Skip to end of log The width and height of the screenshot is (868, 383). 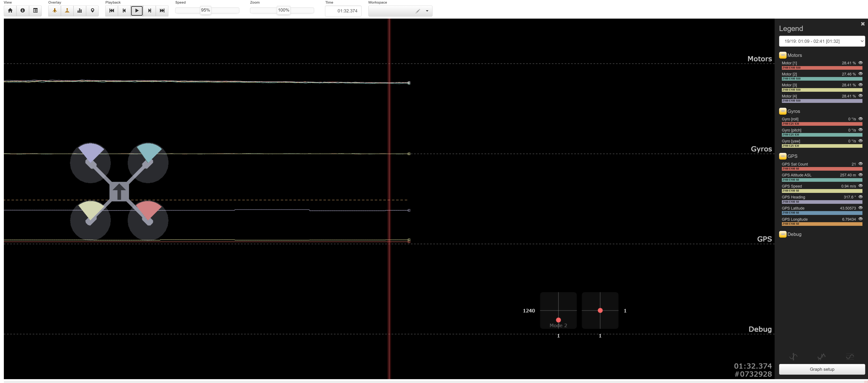pos(162,10)
